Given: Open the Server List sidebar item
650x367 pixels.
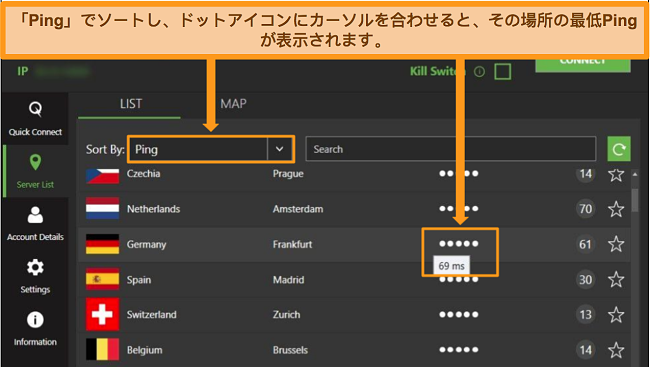Looking at the screenshot, I should pyautogui.click(x=35, y=171).
